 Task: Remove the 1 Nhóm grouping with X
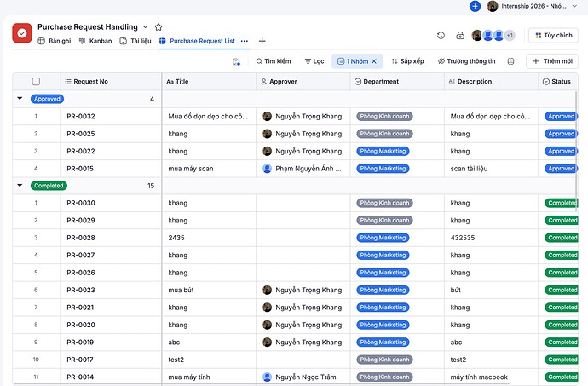click(x=374, y=61)
